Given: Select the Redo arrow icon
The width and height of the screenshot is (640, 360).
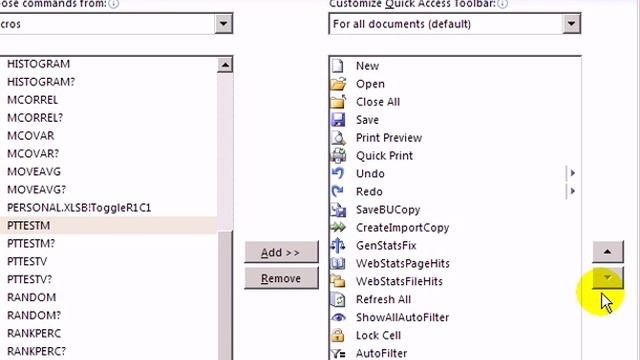Looking at the screenshot, I should click(x=338, y=191).
